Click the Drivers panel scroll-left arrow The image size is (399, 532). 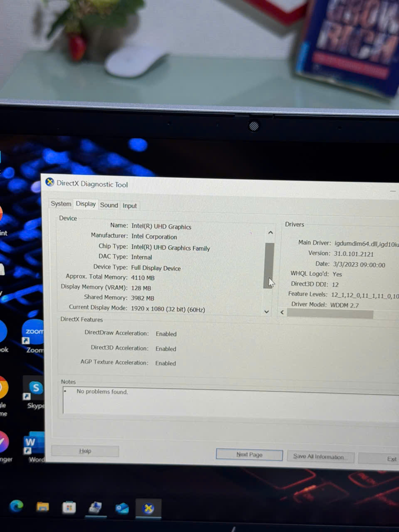pos(282,312)
